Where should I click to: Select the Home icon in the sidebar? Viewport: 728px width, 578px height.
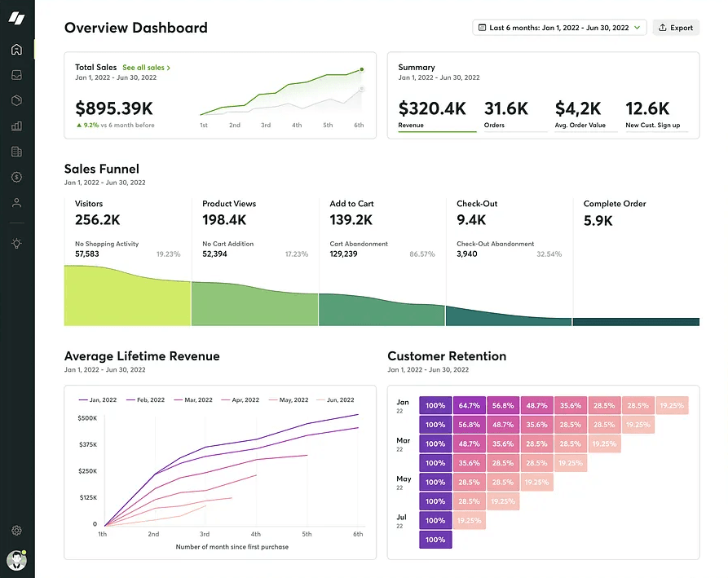[16, 49]
